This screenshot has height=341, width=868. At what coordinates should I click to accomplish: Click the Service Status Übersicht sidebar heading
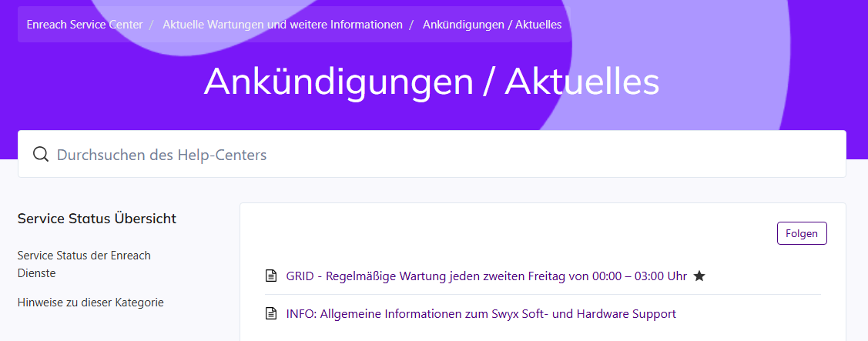(97, 219)
